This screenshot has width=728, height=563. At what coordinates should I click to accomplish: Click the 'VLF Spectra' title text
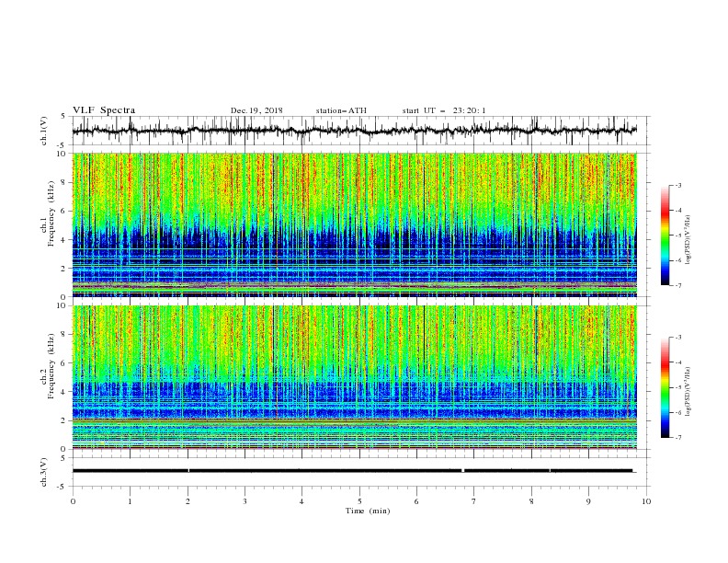tap(104, 110)
